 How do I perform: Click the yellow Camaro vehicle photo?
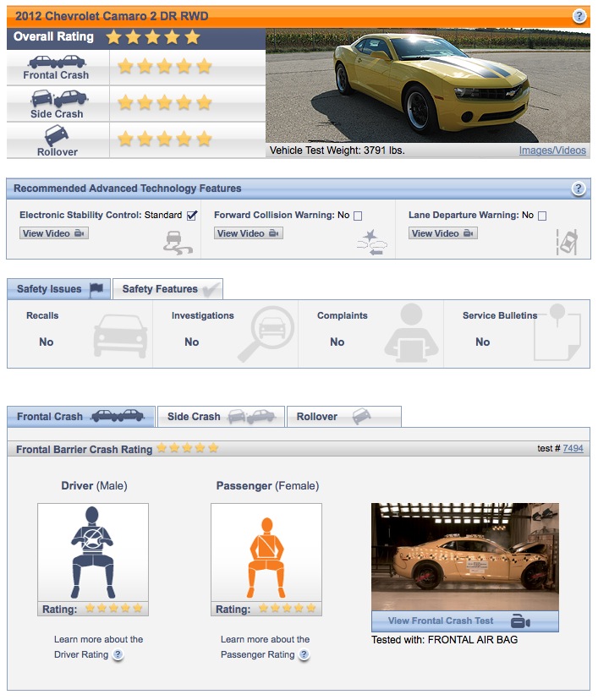(x=428, y=85)
